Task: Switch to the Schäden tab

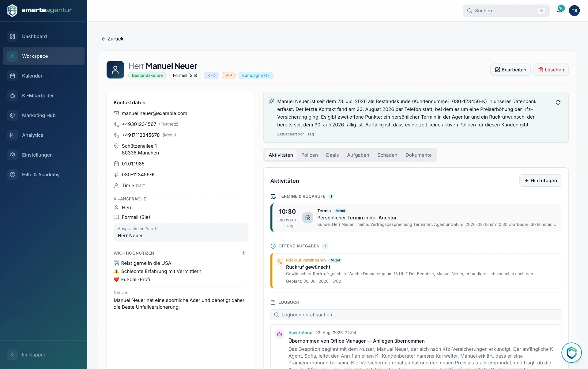Action: pyautogui.click(x=387, y=155)
